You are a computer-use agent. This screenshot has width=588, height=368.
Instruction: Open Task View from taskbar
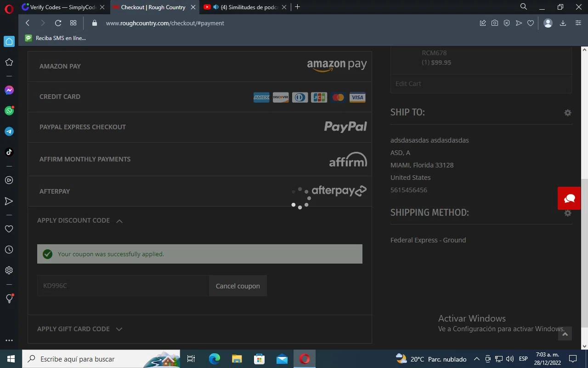click(x=191, y=359)
